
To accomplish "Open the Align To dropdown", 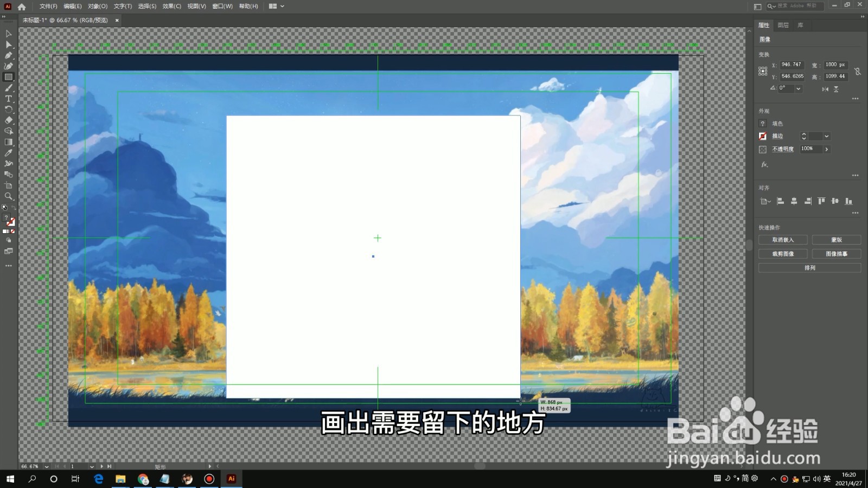I will pos(765,201).
